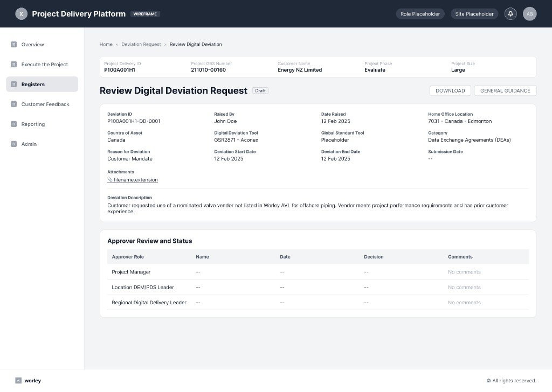Select the Regional Digital Delivery Leader row
552x392 pixels.
click(318, 303)
